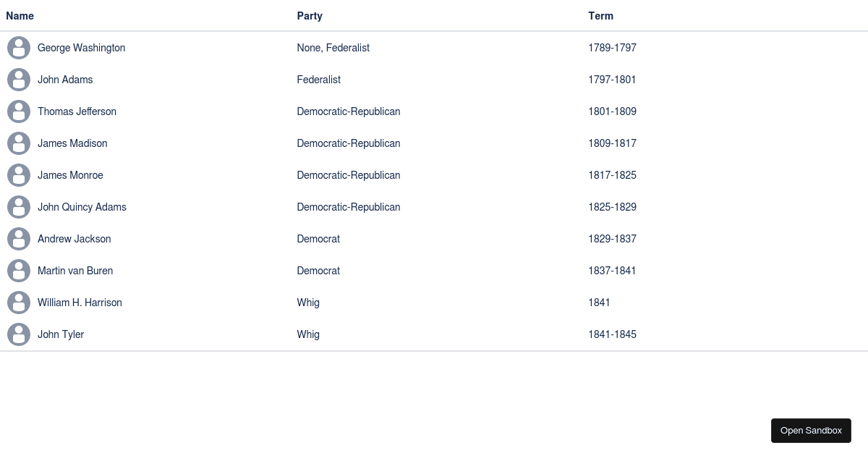Click the Term column header
The image size is (868, 456).
click(600, 16)
